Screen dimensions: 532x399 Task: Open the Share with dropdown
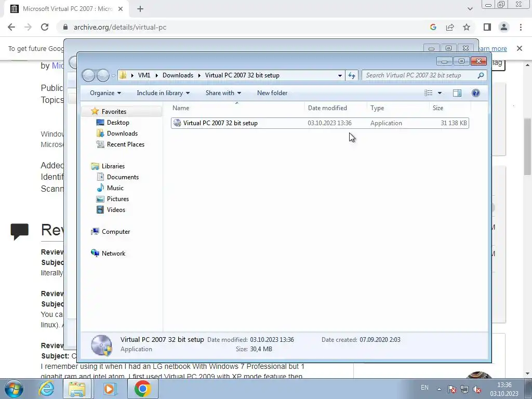point(223,93)
